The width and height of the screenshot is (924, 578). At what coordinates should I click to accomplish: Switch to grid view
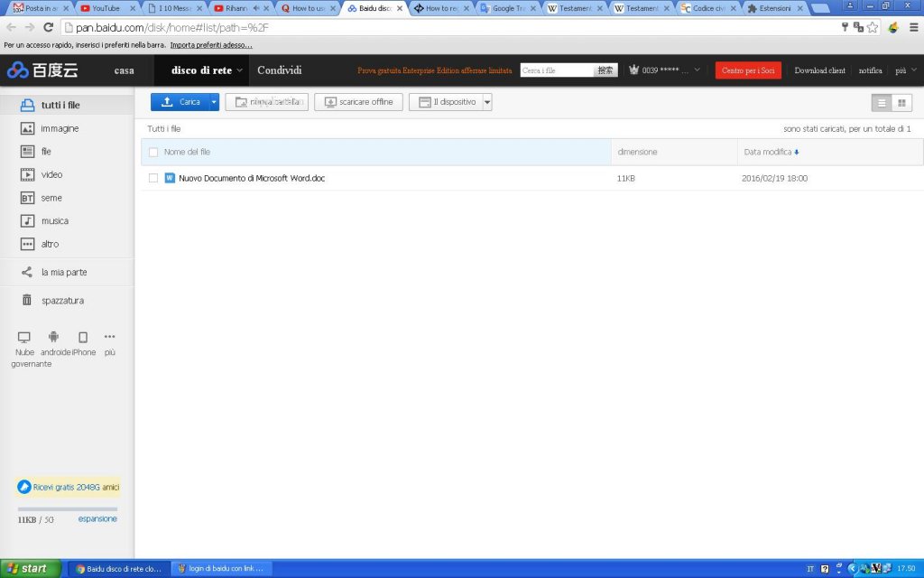coord(901,103)
